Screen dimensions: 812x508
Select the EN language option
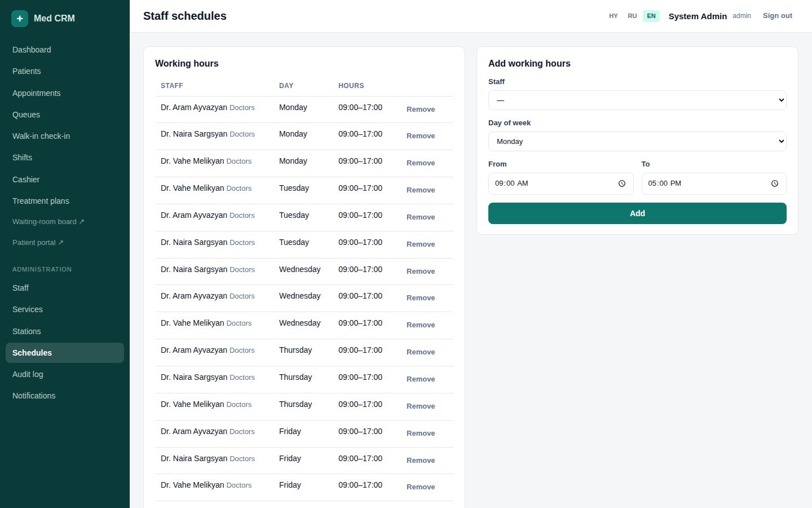pos(651,16)
